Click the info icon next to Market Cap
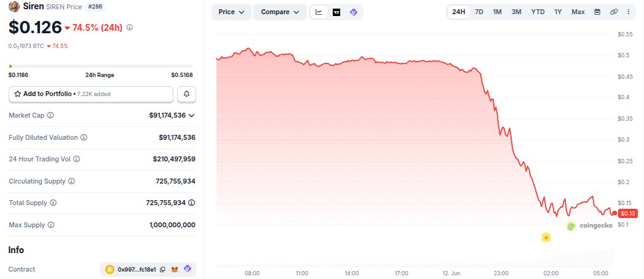 pyautogui.click(x=50, y=116)
